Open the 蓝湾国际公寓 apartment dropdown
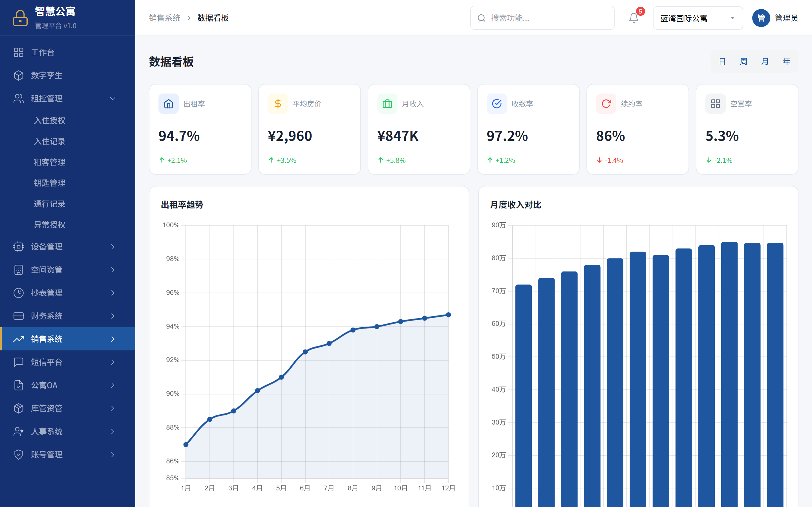 [x=697, y=18]
